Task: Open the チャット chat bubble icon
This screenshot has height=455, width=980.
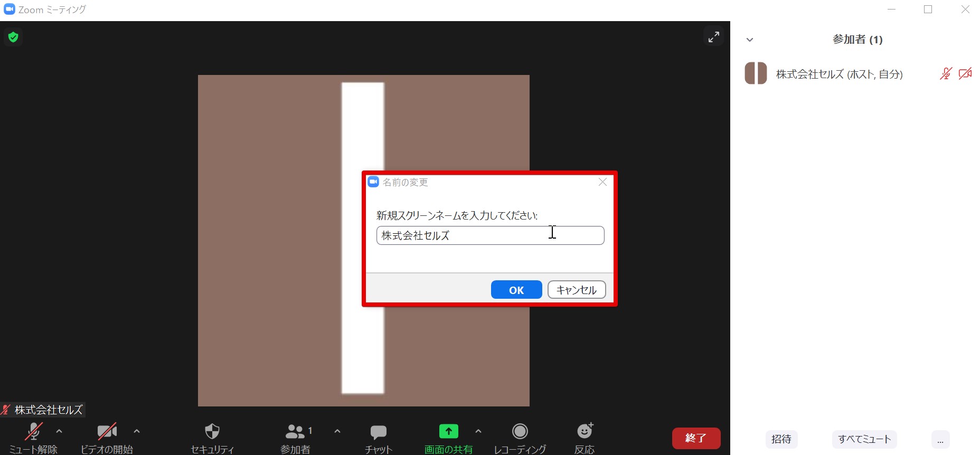Action: tap(378, 432)
